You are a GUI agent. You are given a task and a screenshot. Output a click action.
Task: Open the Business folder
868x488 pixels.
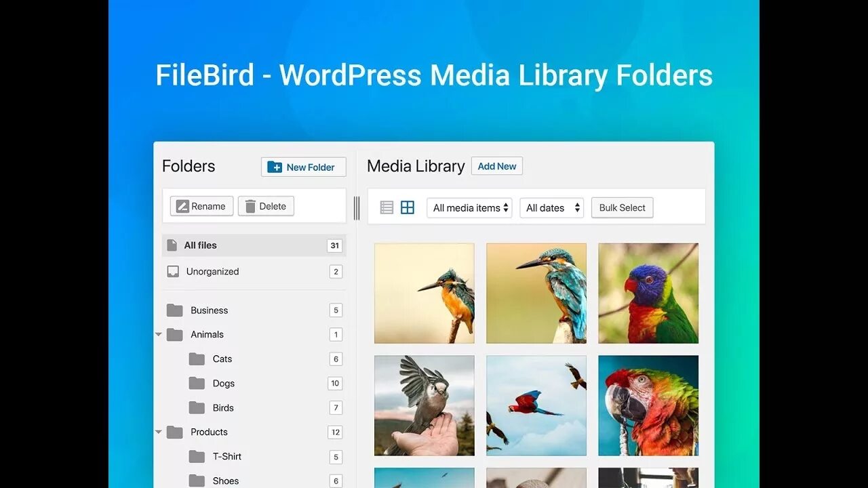pyautogui.click(x=254, y=310)
